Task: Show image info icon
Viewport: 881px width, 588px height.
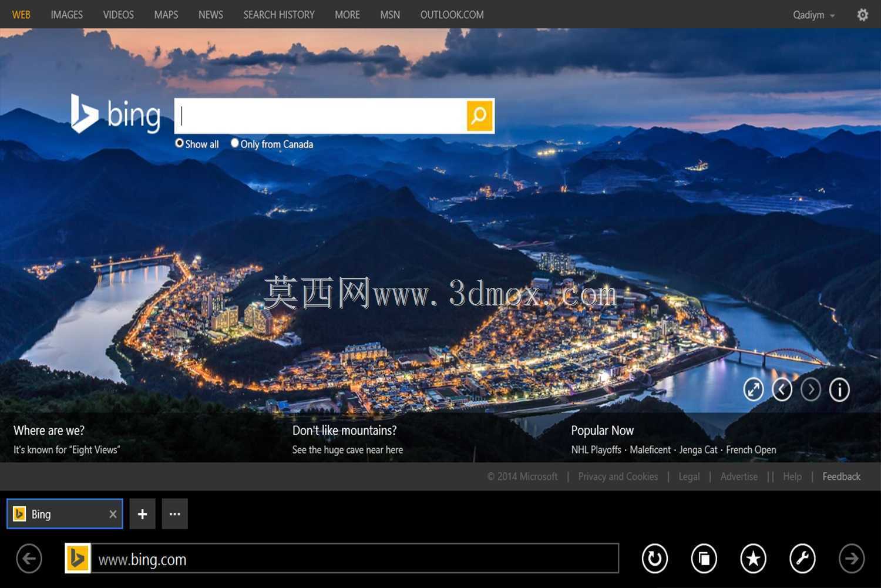Action: 839,389
